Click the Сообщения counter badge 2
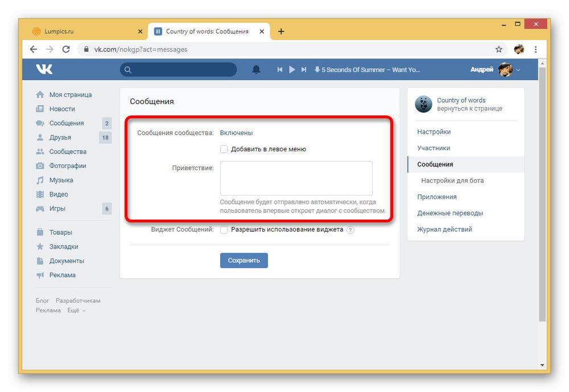Viewport: 569px width, 392px height. pos(107,123)
